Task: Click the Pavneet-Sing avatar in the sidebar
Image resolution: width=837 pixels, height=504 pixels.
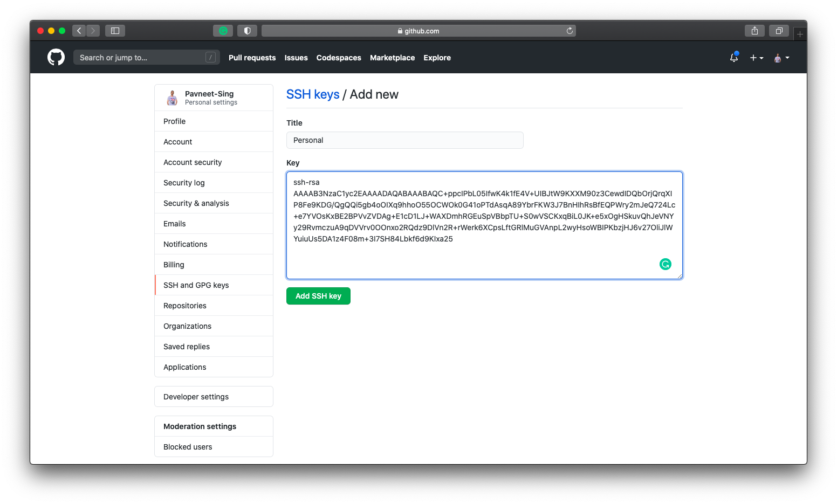Action: 172,98
